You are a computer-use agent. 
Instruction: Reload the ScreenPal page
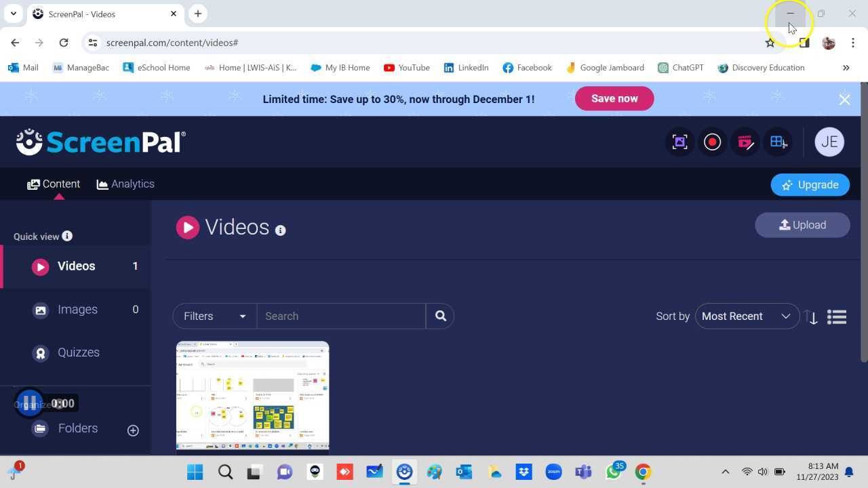64,43
